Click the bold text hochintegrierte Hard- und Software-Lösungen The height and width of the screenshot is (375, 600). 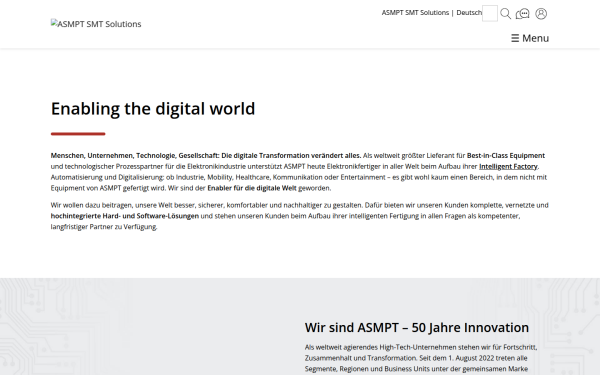[125, 216]
